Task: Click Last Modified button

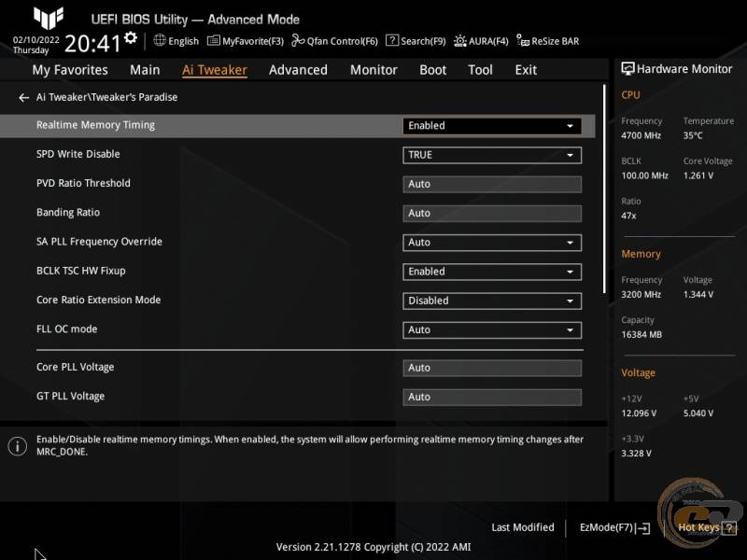Action: click(x=523, y=527)
